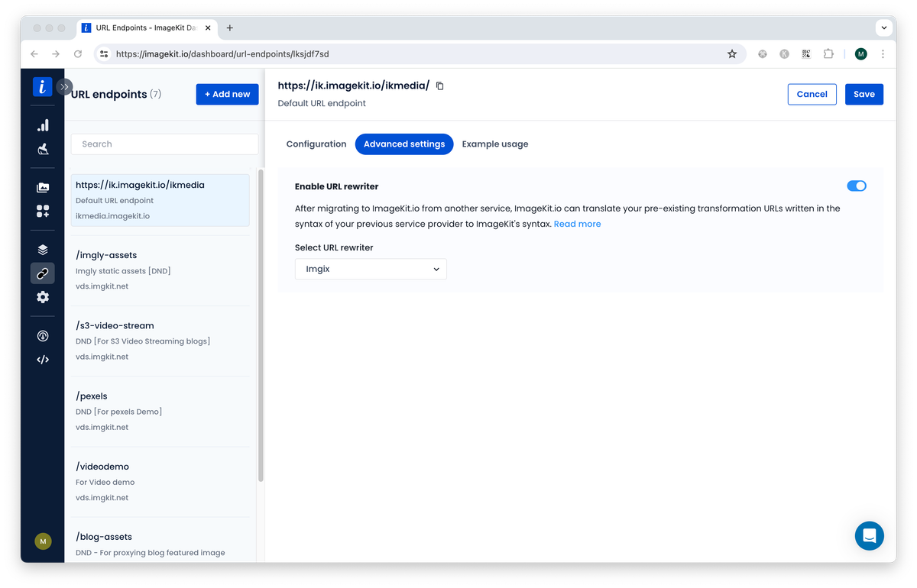Open the cache purge broom icon
Image resolution: width=917 pixels, height=588 pixels.
tap(43, 149)
